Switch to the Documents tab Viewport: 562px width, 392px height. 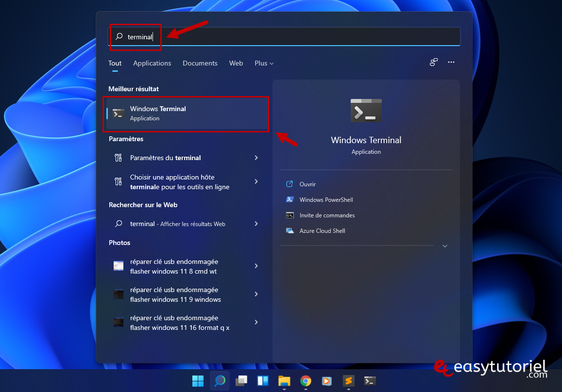coord(200,64)
